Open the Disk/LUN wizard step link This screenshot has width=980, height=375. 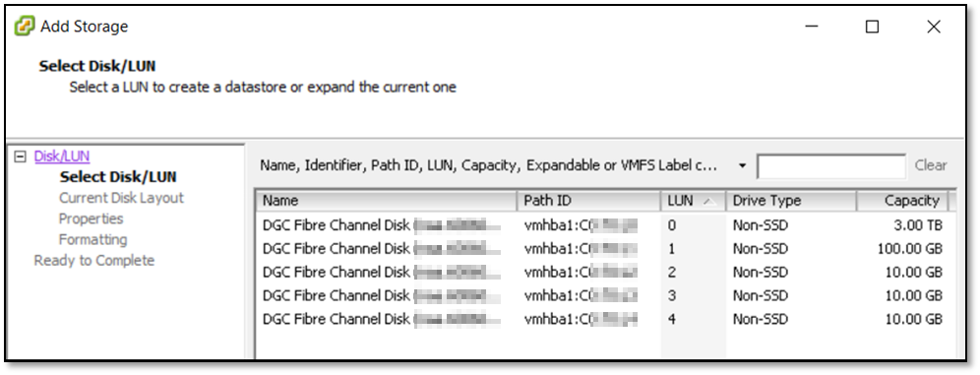(62, 156)
